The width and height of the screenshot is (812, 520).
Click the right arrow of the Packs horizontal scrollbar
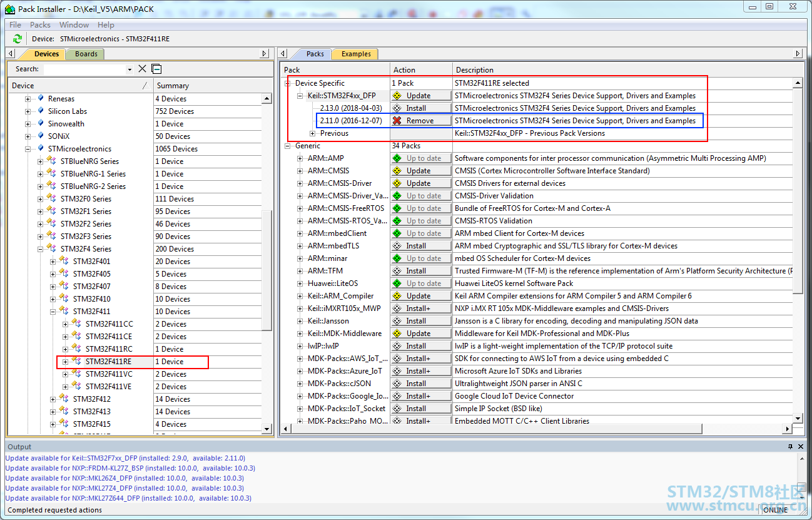(x=788, y=429)
